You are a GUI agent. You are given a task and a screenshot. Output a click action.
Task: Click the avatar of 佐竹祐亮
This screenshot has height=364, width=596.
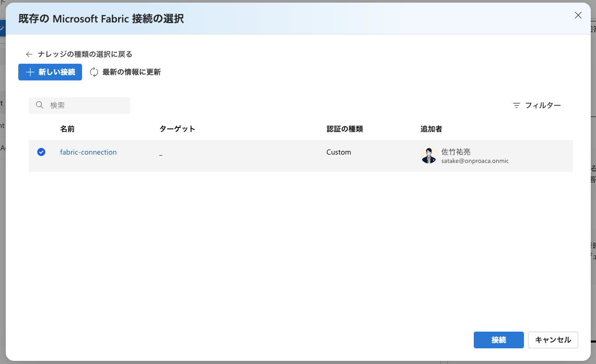pos(428,156)
